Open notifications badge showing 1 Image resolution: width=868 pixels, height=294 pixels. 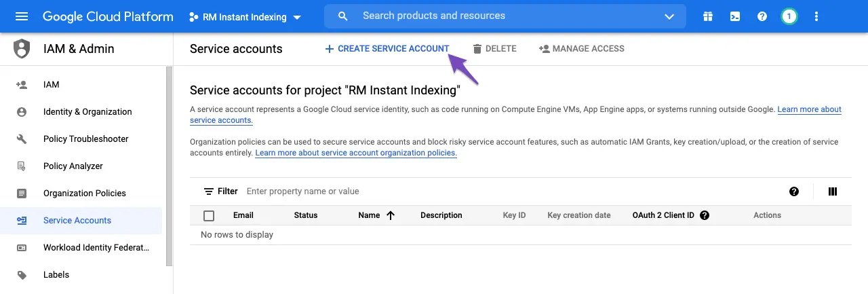click(789, 16)
